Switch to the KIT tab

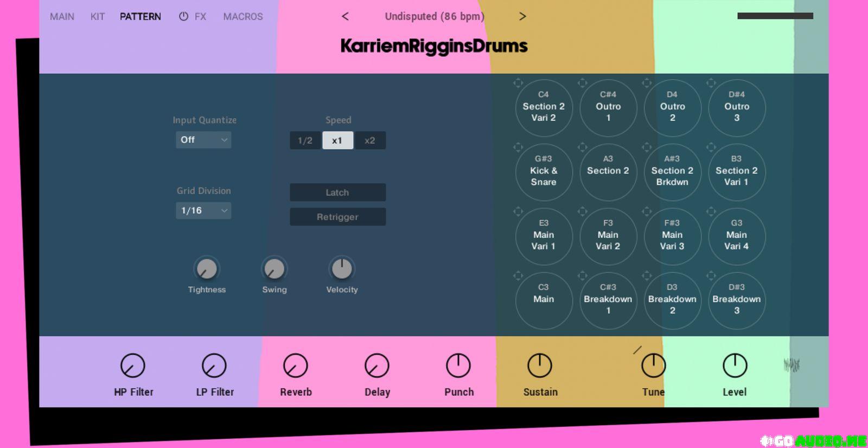pos(98,17)
